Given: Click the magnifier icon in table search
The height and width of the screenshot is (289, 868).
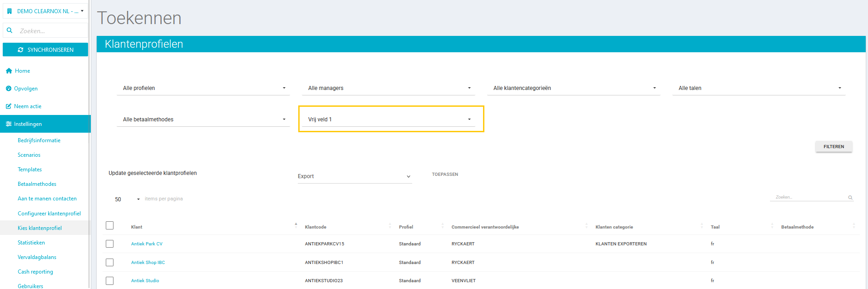Looking at the screenshot, I should (850, 198).
